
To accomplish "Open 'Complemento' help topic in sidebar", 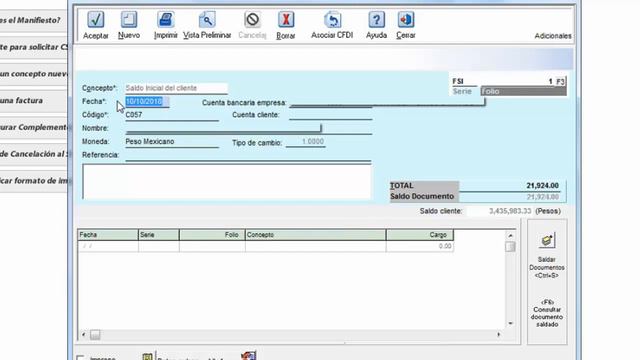I will (x=33, y=127).
